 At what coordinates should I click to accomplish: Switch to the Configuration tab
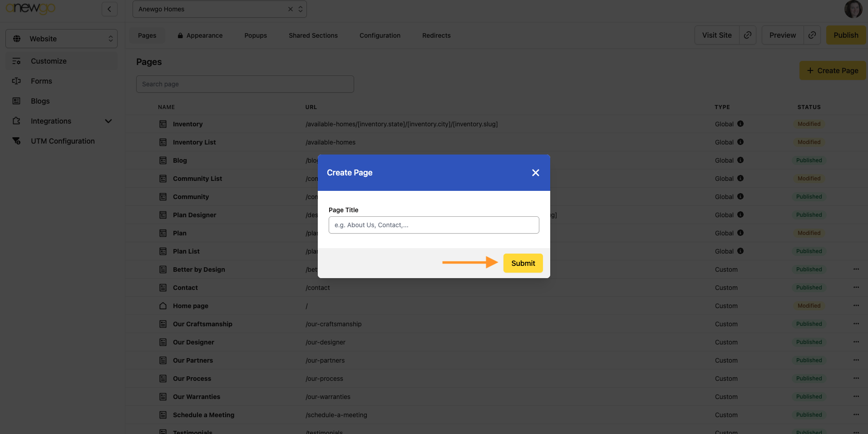380,35
